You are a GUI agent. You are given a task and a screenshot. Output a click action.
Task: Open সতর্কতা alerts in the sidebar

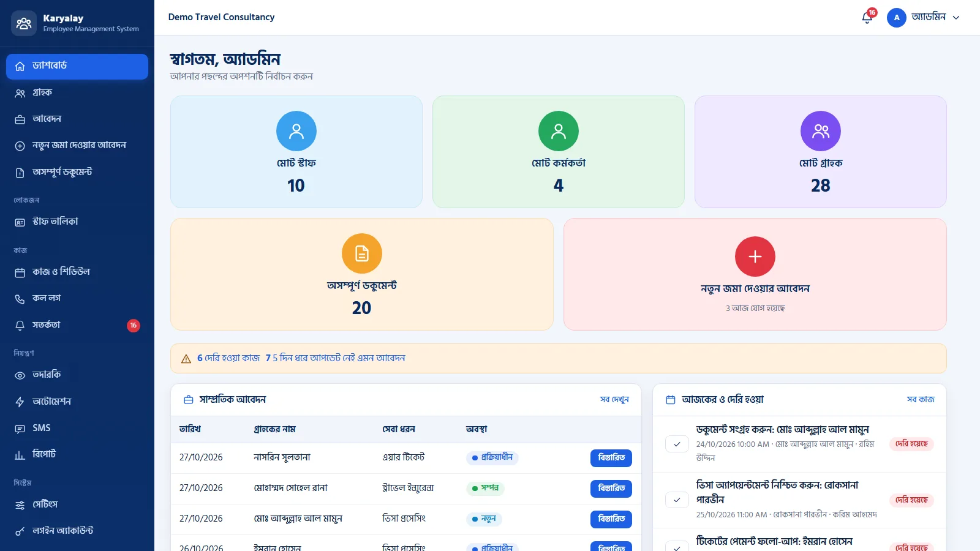click(x=77, y=326)
